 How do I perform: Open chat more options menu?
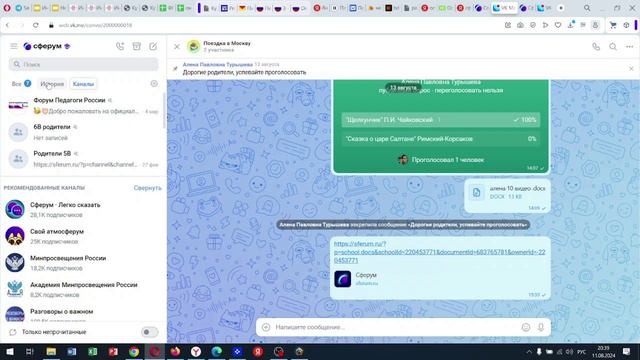[x=629, y=47]
